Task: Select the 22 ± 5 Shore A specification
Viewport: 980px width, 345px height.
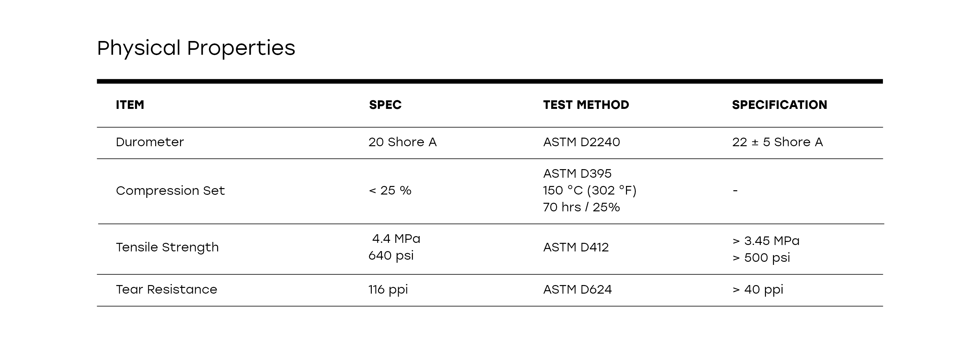Action: pyautogui.click(x=778, y=142)
